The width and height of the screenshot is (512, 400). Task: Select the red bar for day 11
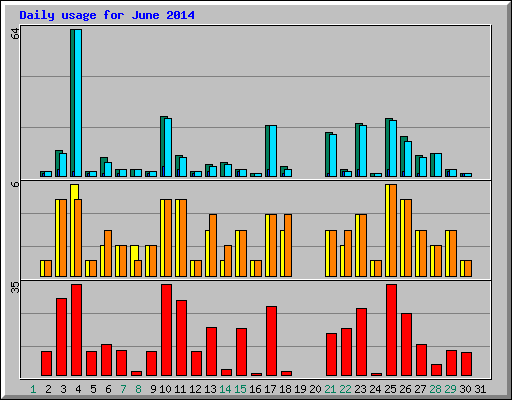tap(182, 338)
